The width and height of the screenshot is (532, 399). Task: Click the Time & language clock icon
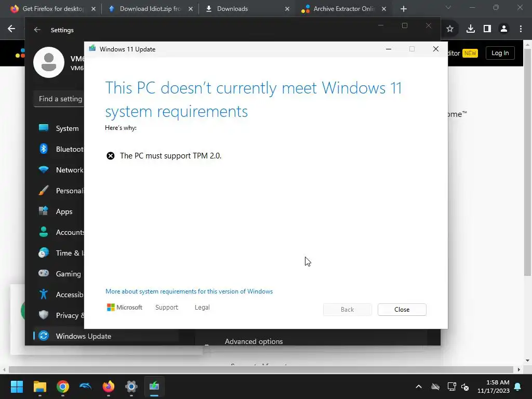(44, 253)
